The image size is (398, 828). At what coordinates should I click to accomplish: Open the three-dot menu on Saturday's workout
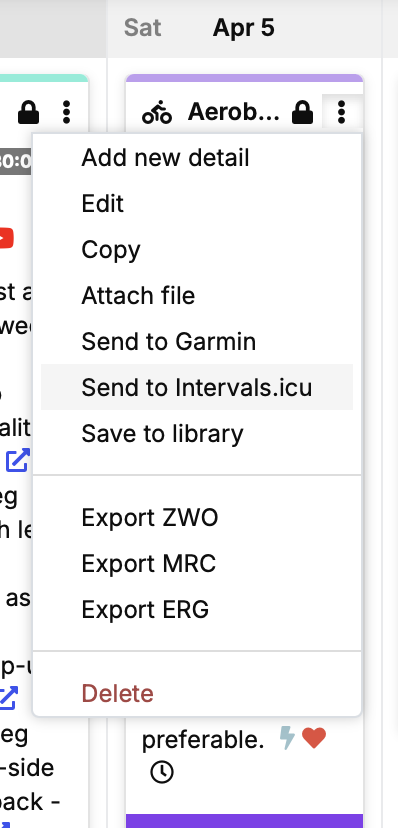342,112
